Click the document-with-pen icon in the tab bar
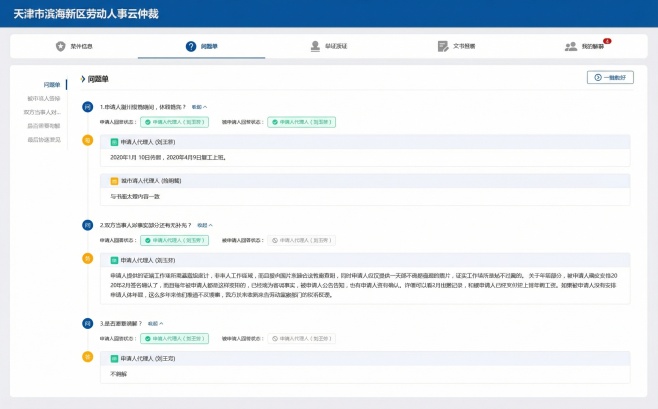The height and width of the screenshot is (409, 658). (443, 46)
